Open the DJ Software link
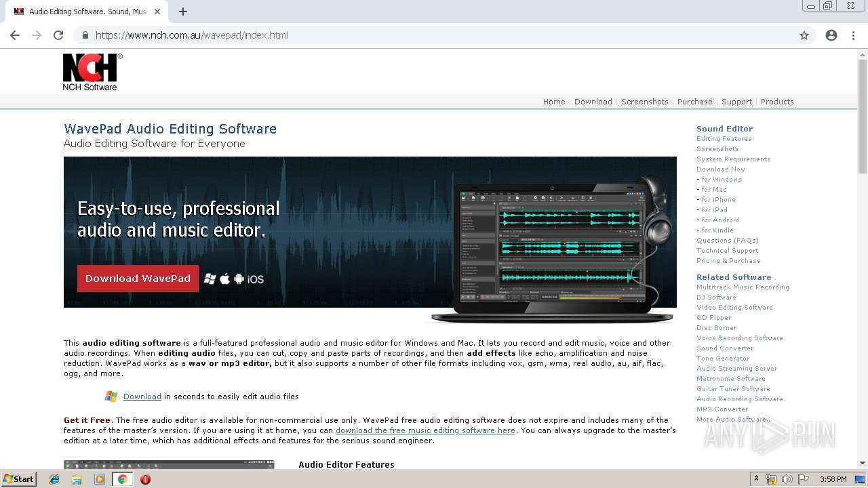Viewport: 868px width, 488px height. (716, 298)
